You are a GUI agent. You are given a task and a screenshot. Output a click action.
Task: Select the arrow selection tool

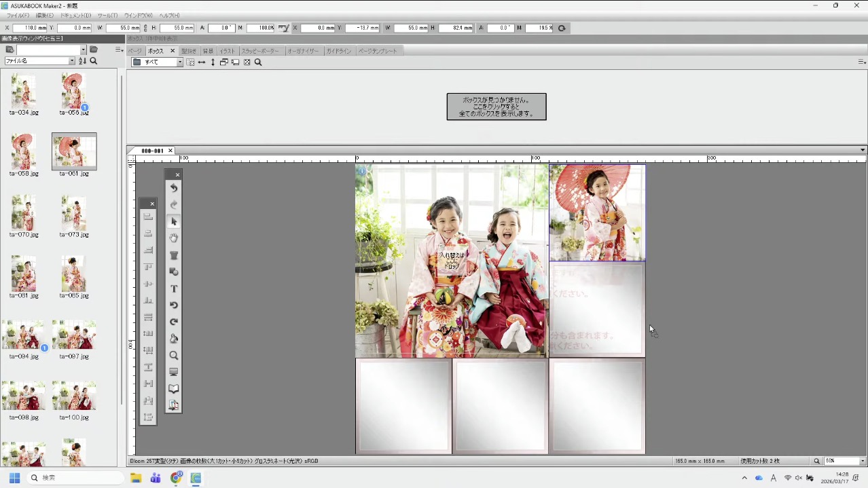point(174,222)
